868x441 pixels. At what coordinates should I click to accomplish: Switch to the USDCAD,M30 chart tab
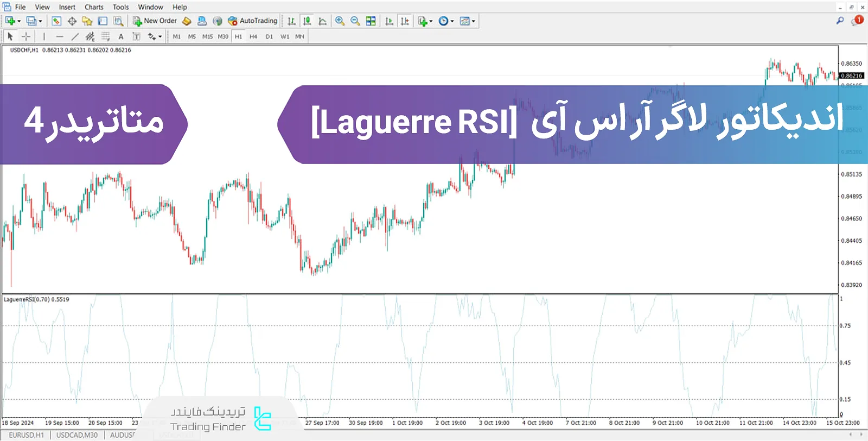(77, 435)
